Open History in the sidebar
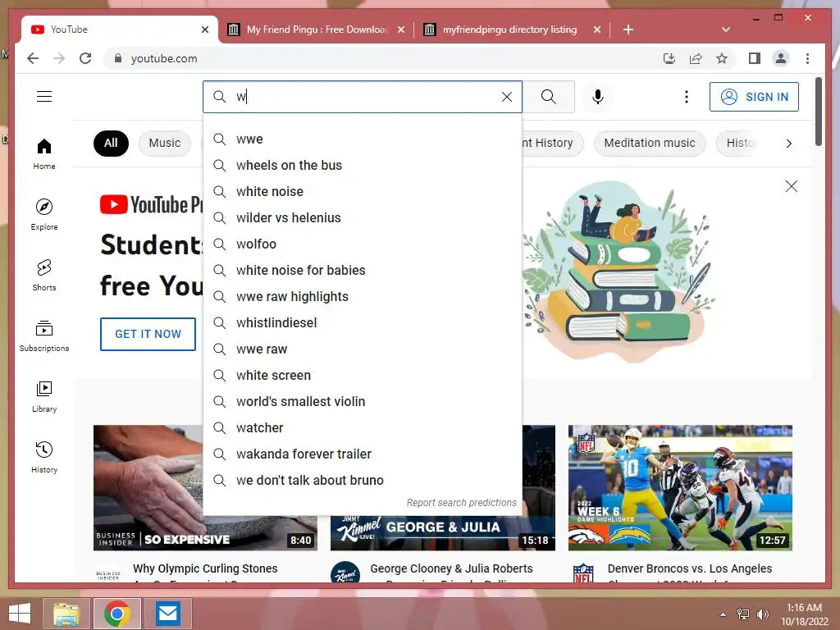 point(44,457)
